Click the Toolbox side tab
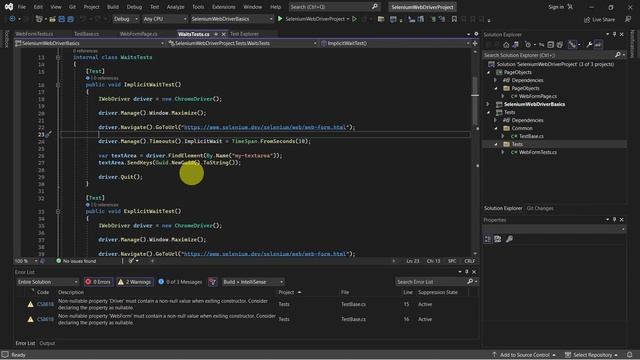The width and height of the screenshot is (640, 360). tap(6, 39)
